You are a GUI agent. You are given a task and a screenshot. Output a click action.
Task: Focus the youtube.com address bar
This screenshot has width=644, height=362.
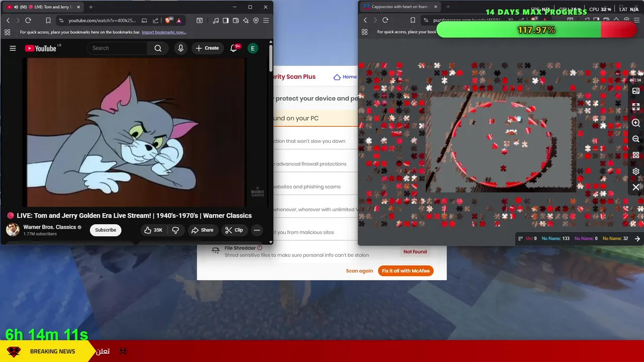click(102, 21)
